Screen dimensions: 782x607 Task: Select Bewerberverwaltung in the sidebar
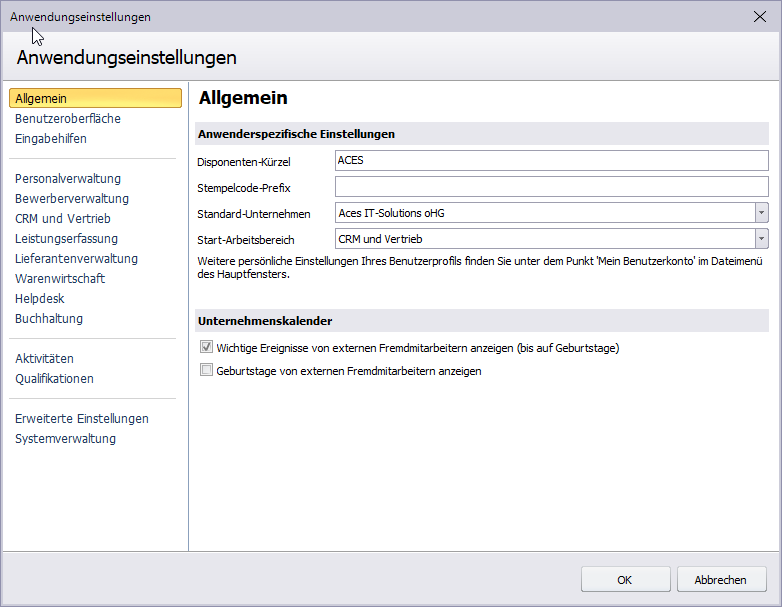click(x=72, y=198)
